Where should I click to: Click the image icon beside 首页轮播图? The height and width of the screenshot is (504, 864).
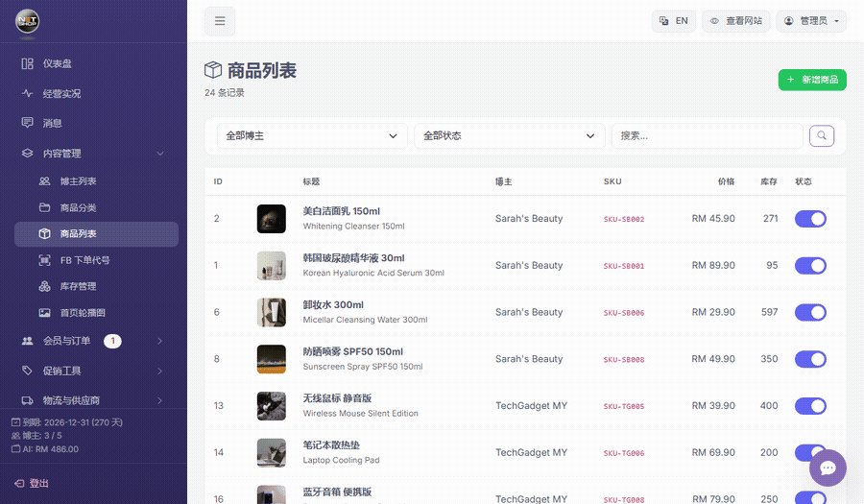point(44,313)
